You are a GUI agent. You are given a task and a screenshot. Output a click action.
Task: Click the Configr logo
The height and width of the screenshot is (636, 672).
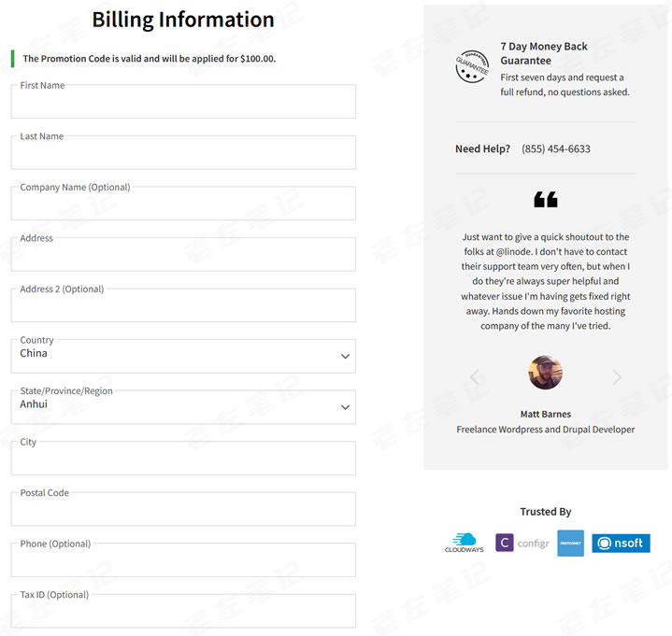522,543
